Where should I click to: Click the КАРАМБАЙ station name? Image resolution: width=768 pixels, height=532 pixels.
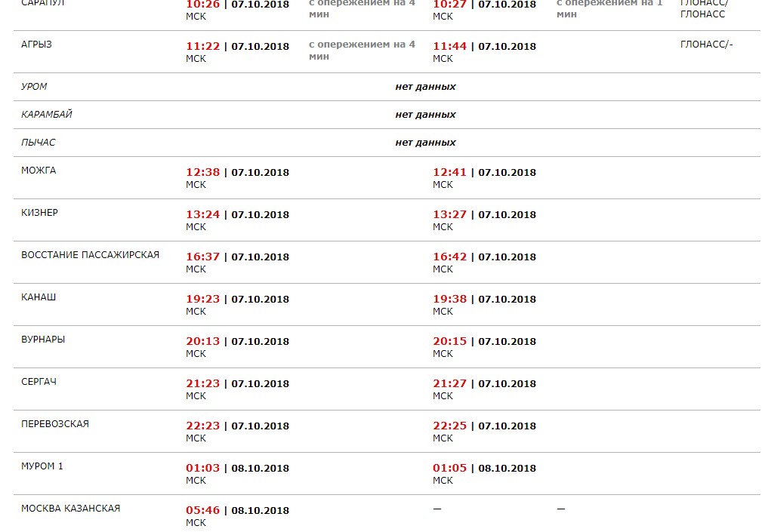click(47, 115)
